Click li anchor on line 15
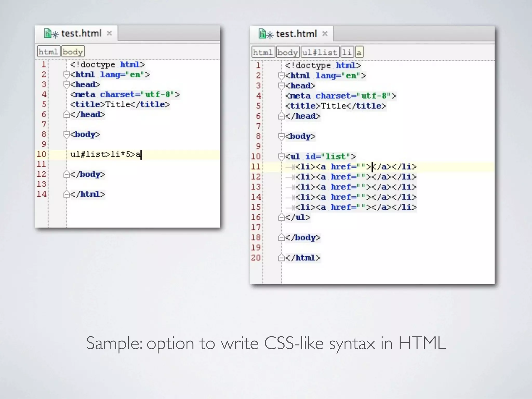 click(x=356, y=207)
